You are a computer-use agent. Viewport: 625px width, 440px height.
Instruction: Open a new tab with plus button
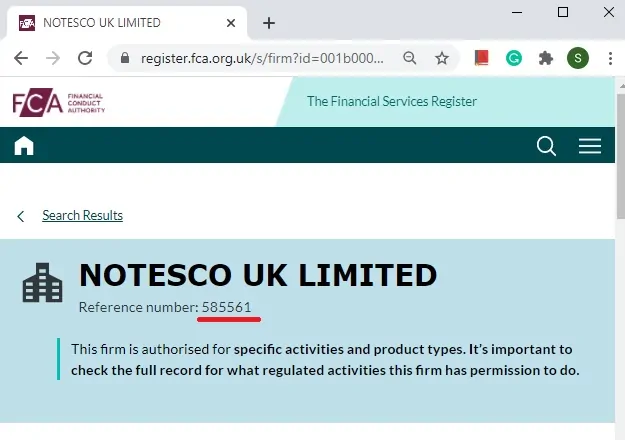[269, 23]
